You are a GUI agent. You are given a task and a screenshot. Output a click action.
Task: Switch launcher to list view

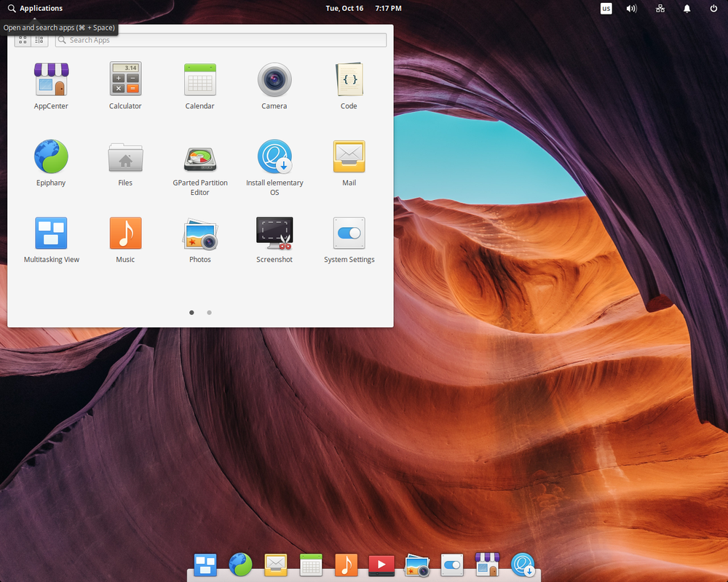39,40
